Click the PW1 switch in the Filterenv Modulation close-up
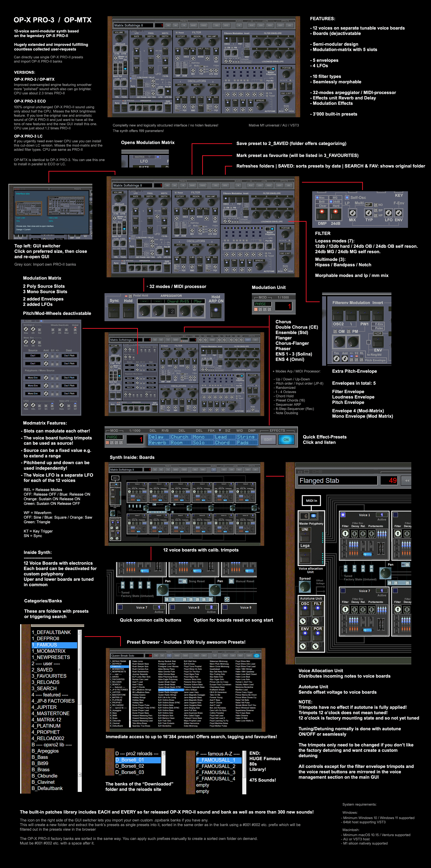 [364, 315]
